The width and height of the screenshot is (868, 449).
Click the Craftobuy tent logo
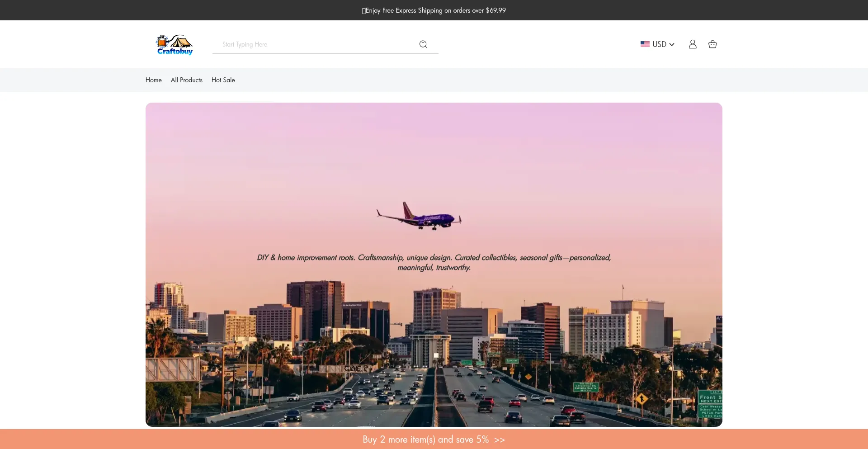pyautogui.click(x=175, y=44)
